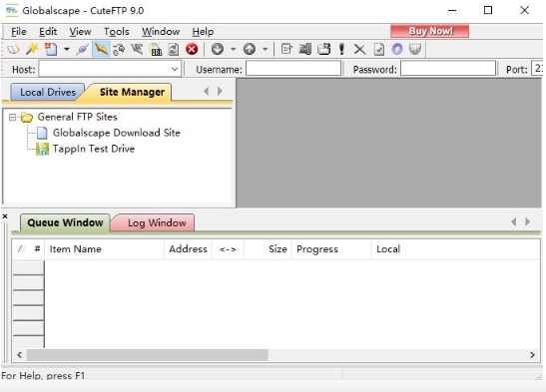This screenshot has height=392, width=546.
Task: Click the blue gear icon in toolbar
Action: tap(397, 49)
